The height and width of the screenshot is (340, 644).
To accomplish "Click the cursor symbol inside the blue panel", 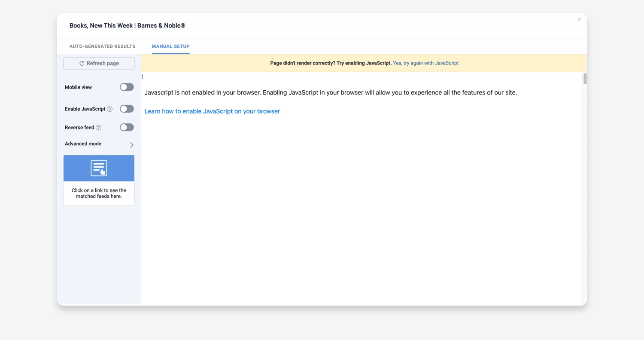I will point(102,172).
